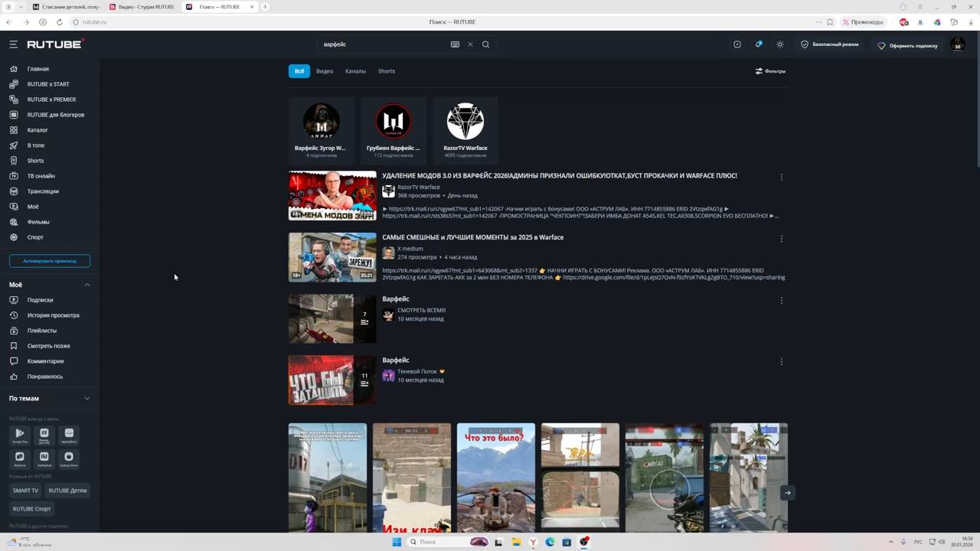Expand the По темам sidebar section
The width and height of the screenshot is (980, 551).
click(x=87, y=398)
